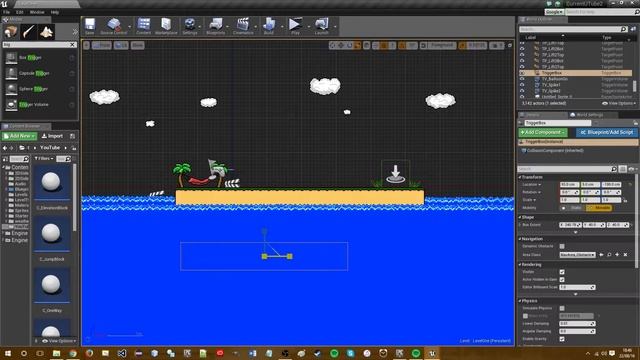
Task: Toggle visibility eye for TV_BalloonGo
Action: [x=522, y=79]
